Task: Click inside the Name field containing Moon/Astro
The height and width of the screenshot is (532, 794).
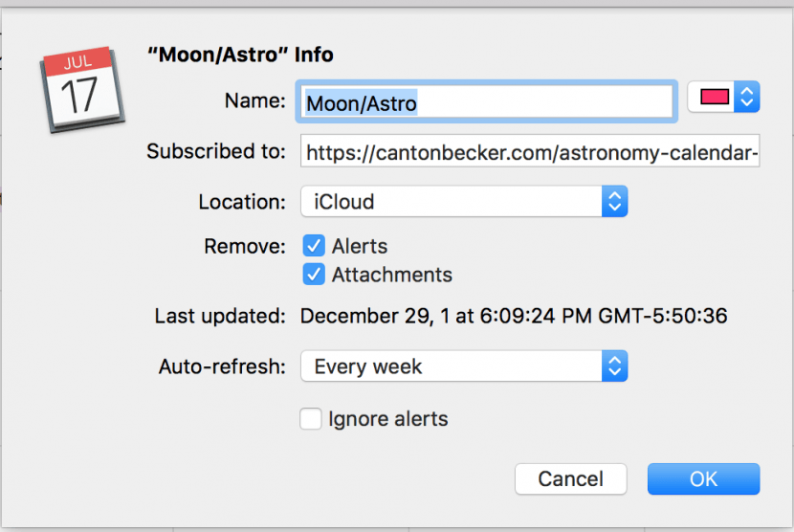Action: [x=487, y=101]
